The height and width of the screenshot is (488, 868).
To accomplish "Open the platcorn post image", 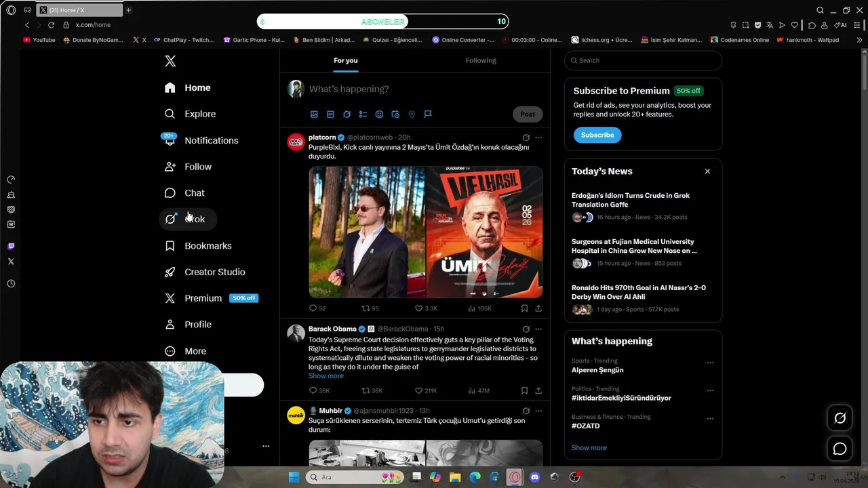I will click(x=426, y=232).
